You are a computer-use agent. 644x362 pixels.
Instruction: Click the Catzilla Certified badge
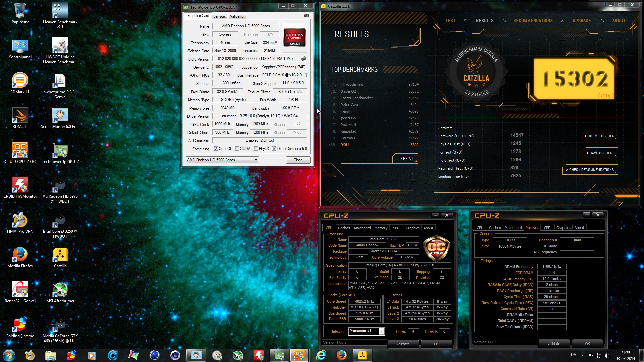tap(476, 72)
